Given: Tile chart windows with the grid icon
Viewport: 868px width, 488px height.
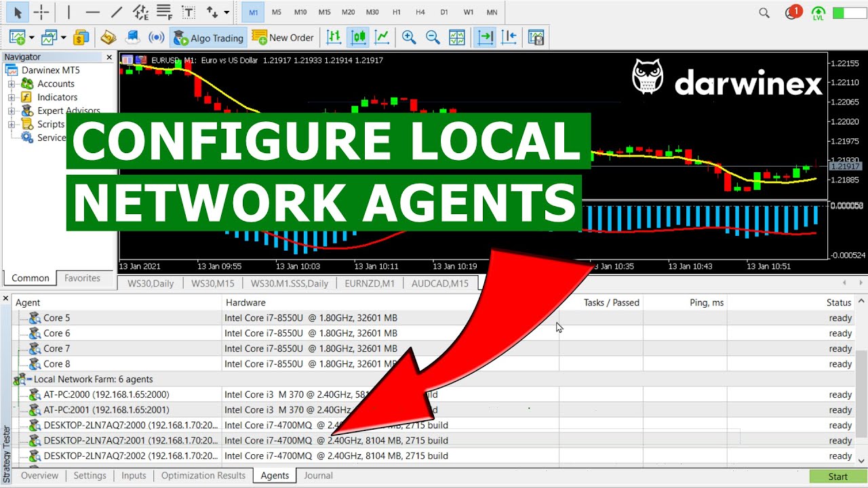Looking at the screenshot, I should pos(456,38).
